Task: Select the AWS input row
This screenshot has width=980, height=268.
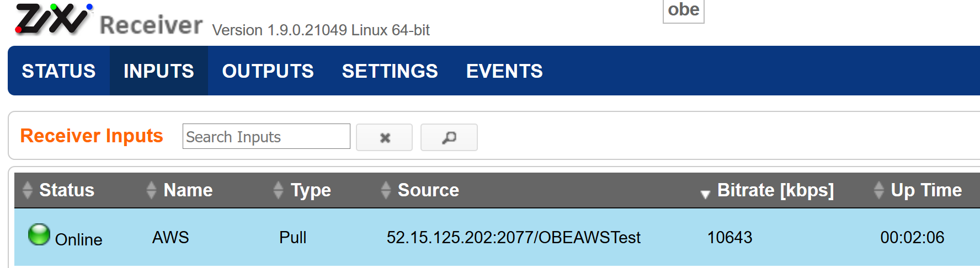Action: coord(497,237)
